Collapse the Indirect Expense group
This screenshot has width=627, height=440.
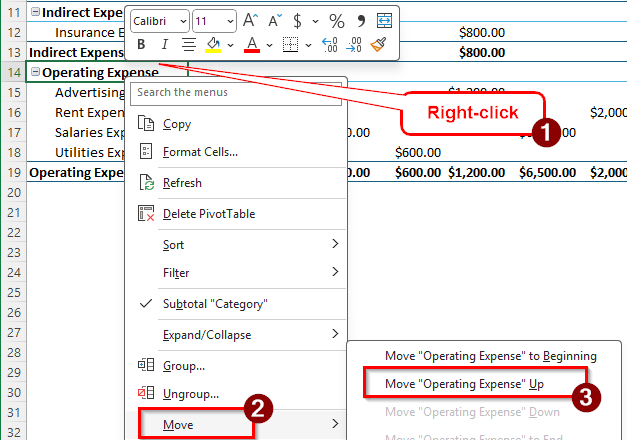[36, 12]
